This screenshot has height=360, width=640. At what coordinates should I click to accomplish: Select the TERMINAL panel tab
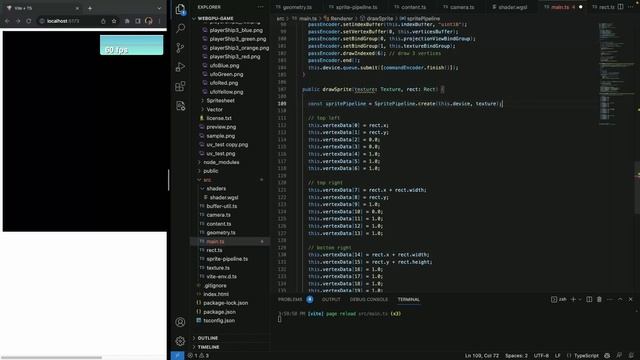pos(409,299)
